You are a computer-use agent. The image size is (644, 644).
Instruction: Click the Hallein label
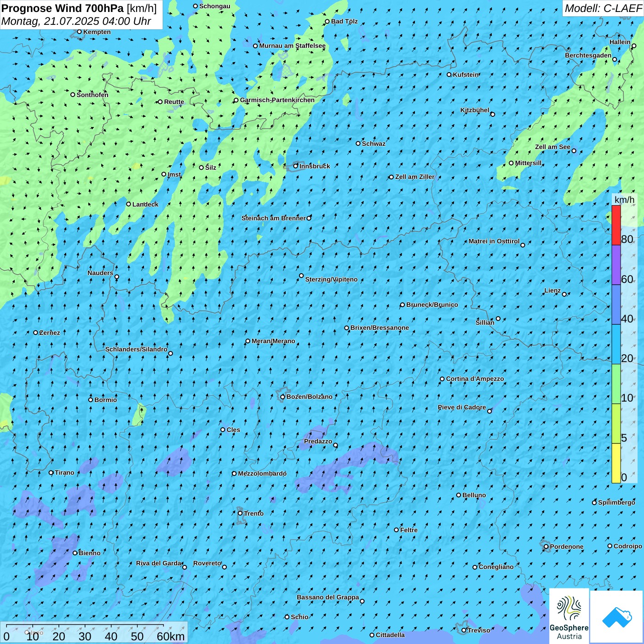pyautogui.click(x=620, y=42)
